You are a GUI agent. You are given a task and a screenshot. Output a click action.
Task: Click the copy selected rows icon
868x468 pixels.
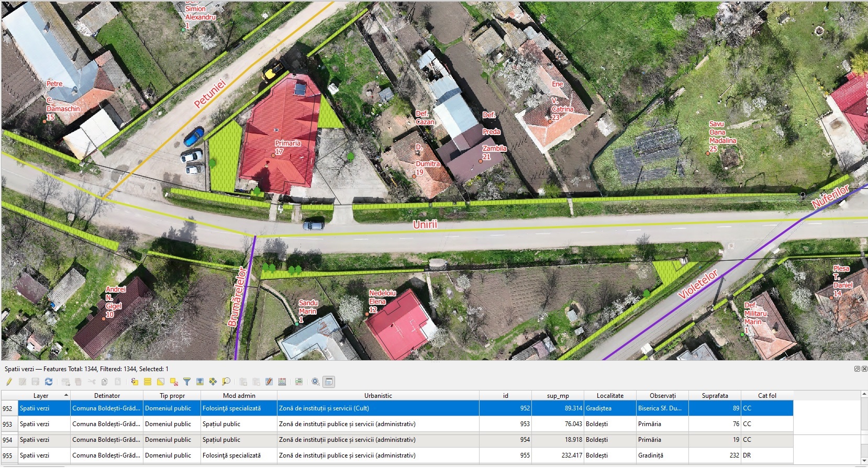click(x=105, y=382)
